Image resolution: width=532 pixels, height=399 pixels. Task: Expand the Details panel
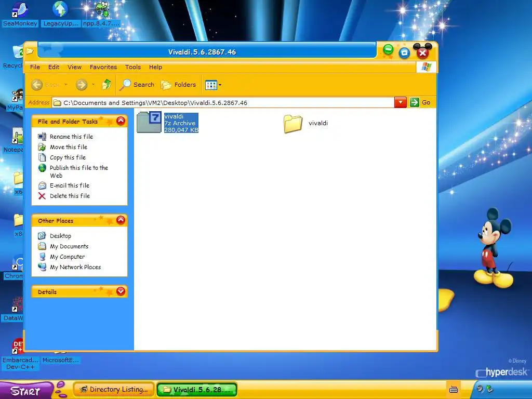[x=121, y=291]
